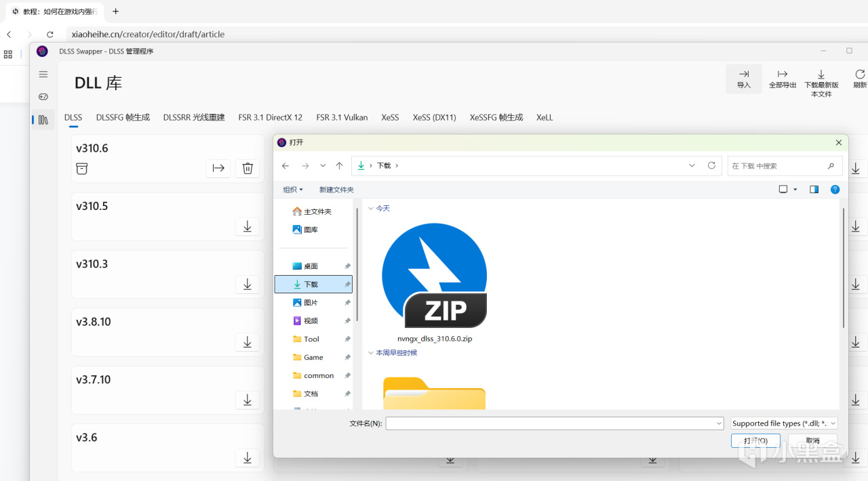This screenshot has height=481, width=868.
Task: Select 主文件夹 in navigation pane
Action: [x=313, y=211]
